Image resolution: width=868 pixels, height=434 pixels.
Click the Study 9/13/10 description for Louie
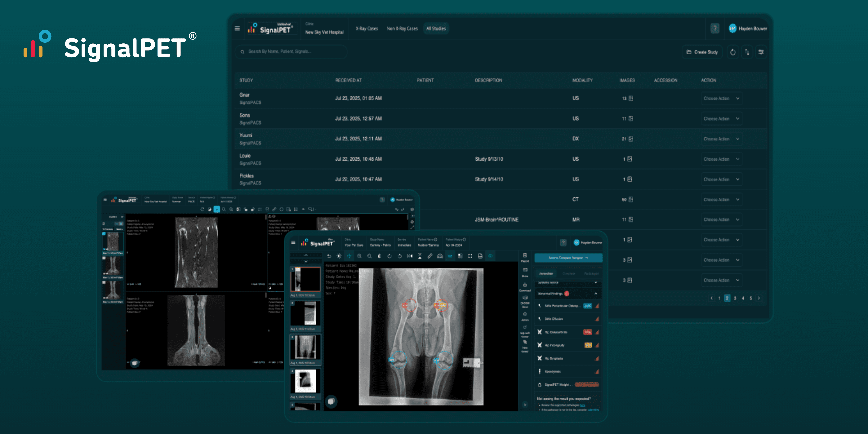[x=489, y=159]
